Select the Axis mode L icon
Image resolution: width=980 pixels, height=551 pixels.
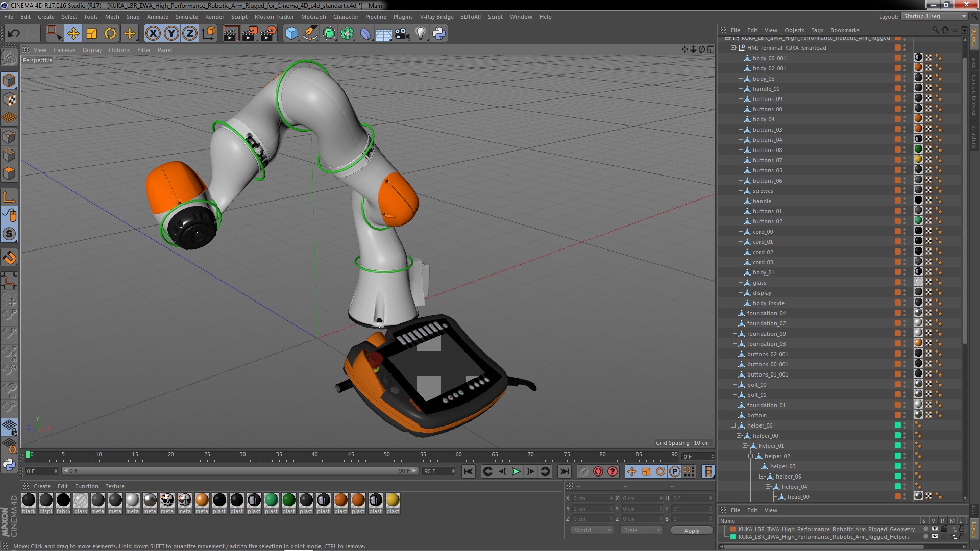click(9, 197)
